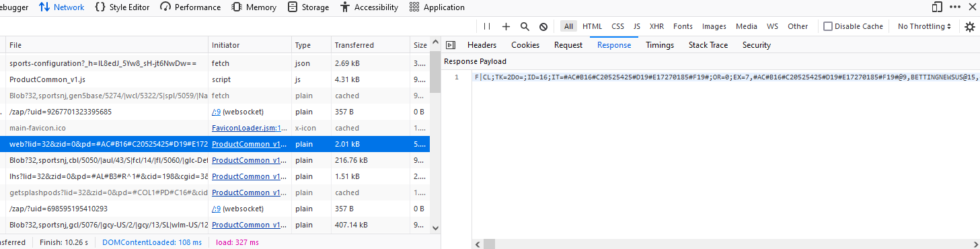The width and height of the screenshot is (980, 249).
Task: Open the Timings details tab
Action: (660, 45)
